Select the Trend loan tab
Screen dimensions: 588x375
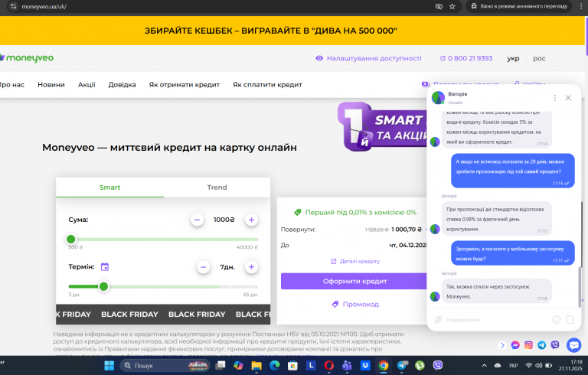(x=217, y=187)
